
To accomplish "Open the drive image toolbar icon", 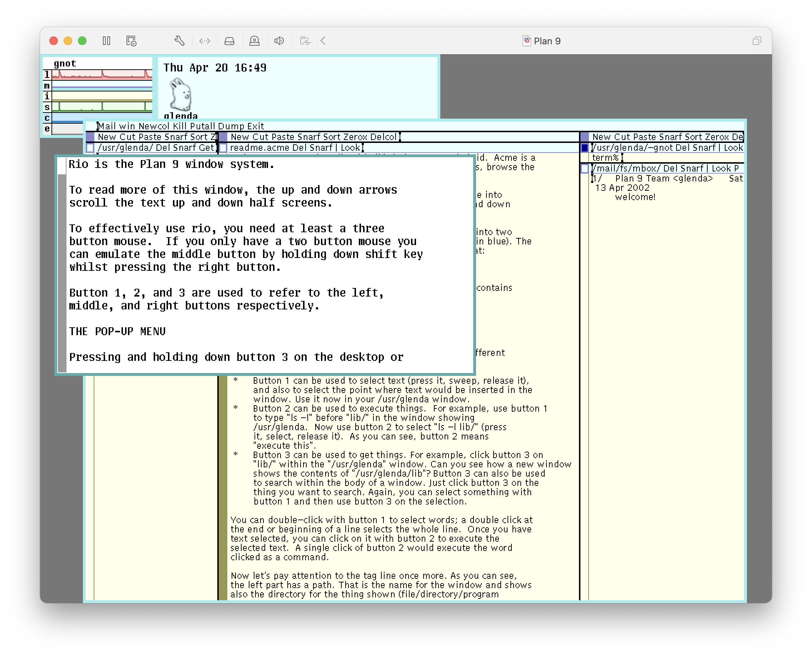I will point(229,41).
